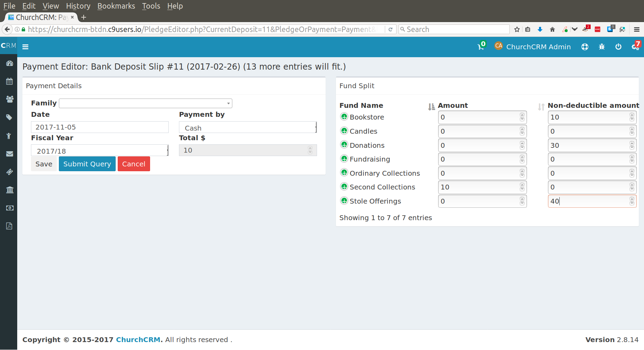Click the Bookstore Amount field
This screenshot has height=350, width=644.
point(482,117)
